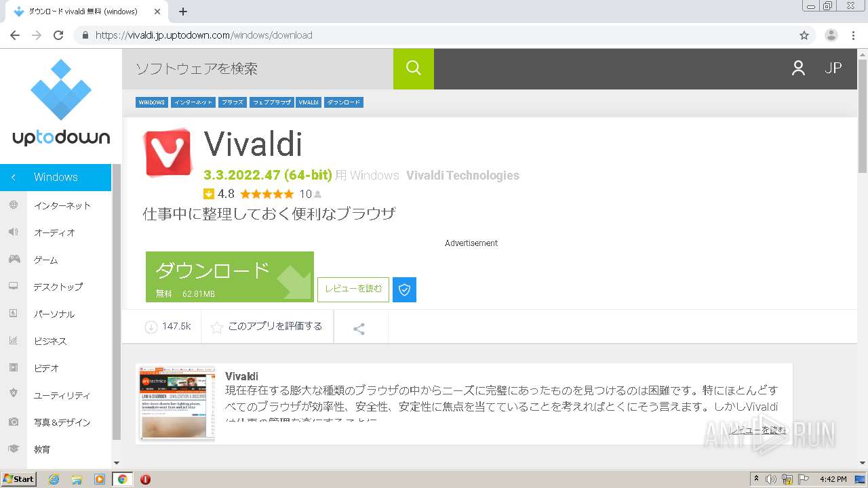Open the JP language selector
The width and height of the screenshot is (868, 488).
tap(833, 68)
